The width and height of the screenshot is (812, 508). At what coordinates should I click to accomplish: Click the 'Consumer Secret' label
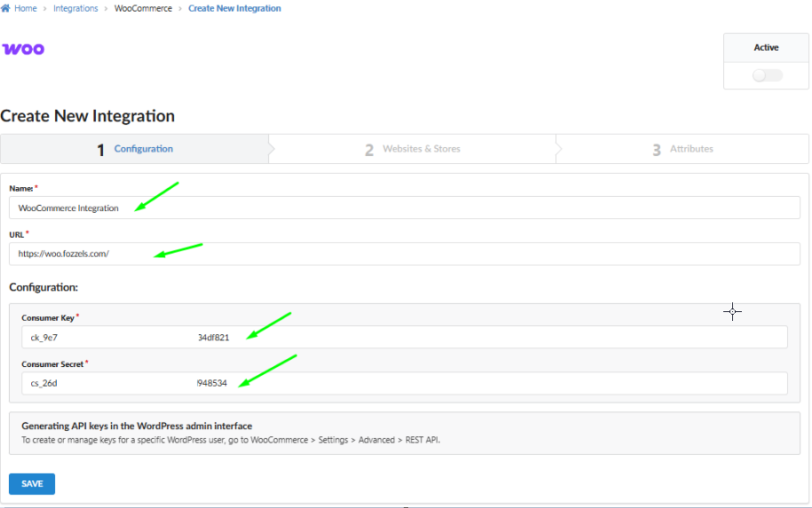pos(52,364)
